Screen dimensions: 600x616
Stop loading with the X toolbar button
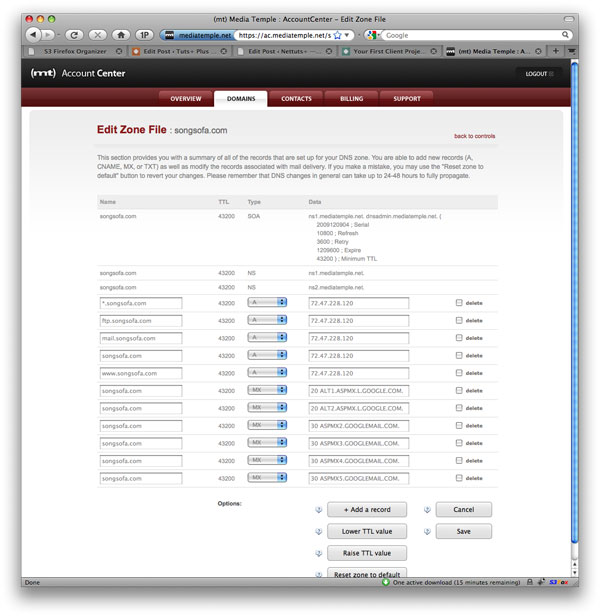[97, 35]
